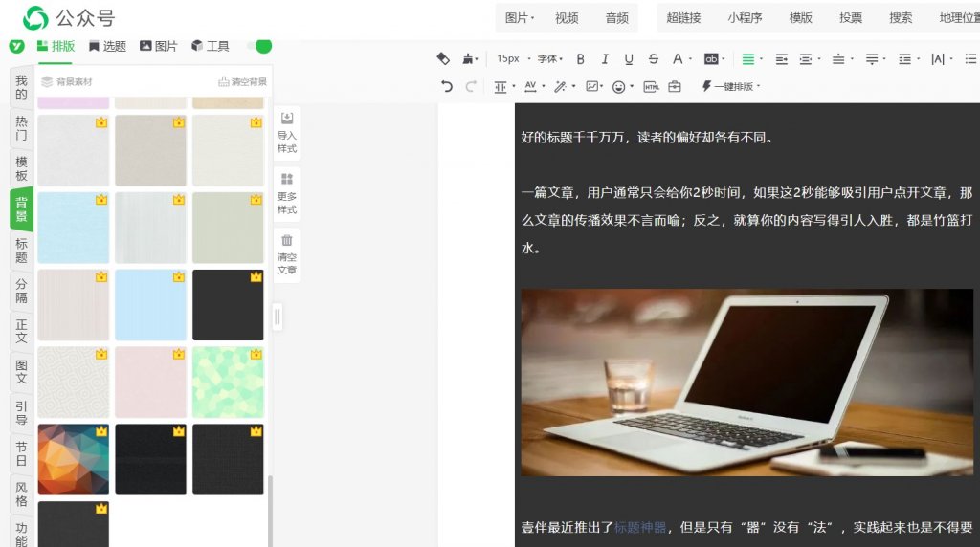Select the orange-teal low-poly background swatch
This screenshot has height=547, width=980.
pyautogui.click(x=73, y=460)
